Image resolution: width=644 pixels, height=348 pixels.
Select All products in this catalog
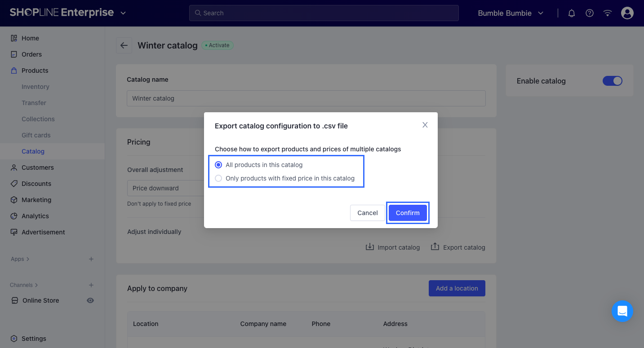(x=219, y=165)
